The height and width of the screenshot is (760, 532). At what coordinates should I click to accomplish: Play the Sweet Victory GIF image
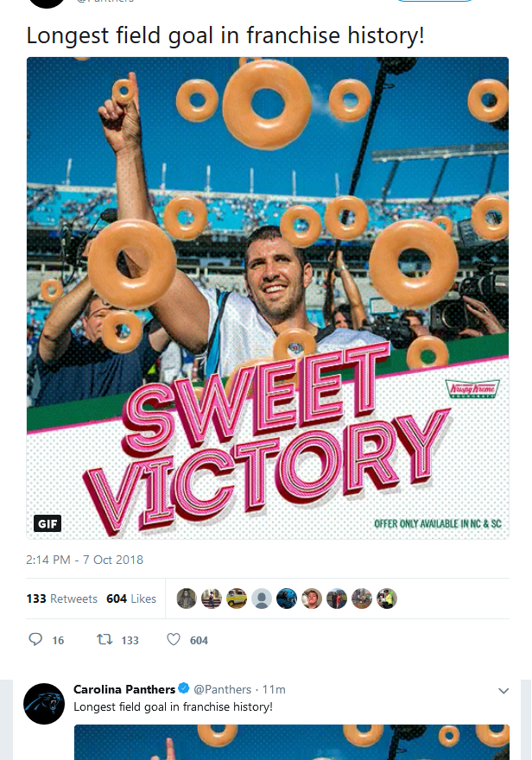point(268,298)
